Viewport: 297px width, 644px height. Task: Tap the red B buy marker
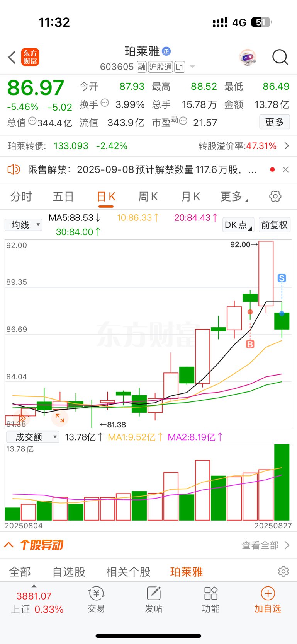click(250, 344)
